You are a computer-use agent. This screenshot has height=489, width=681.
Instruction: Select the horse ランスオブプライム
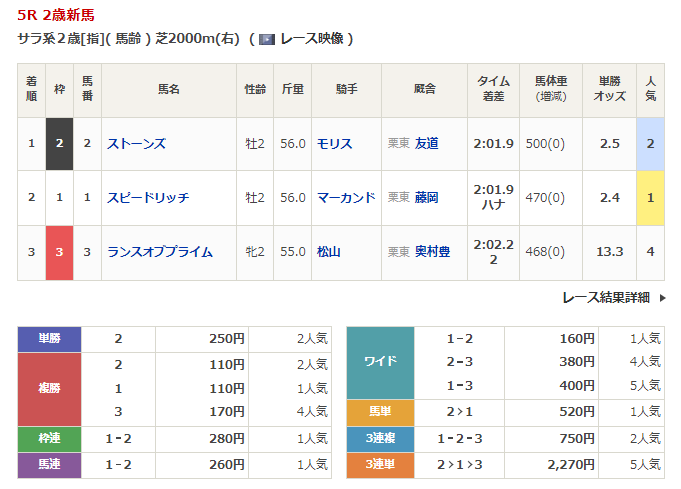coord(160,252)
